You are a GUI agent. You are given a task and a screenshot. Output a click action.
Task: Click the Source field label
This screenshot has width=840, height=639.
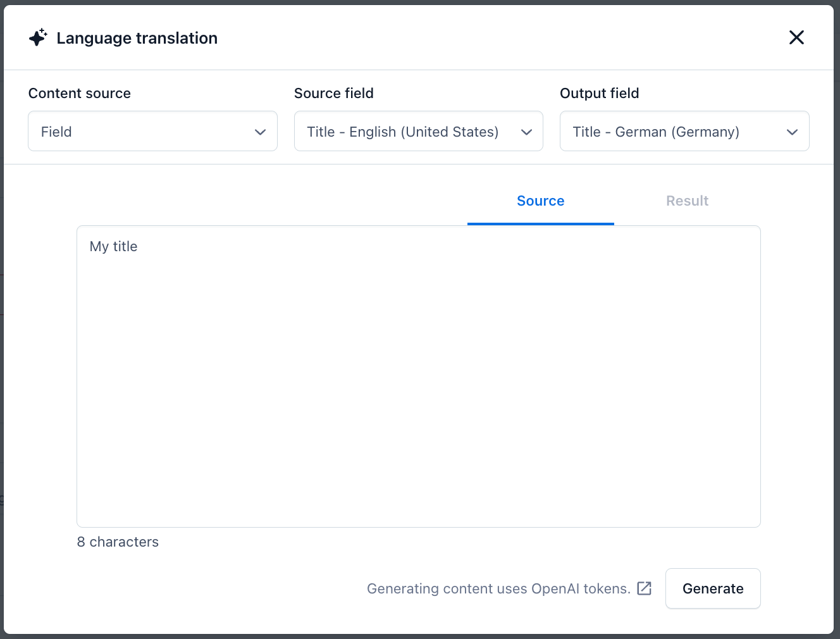pos(333,93)
